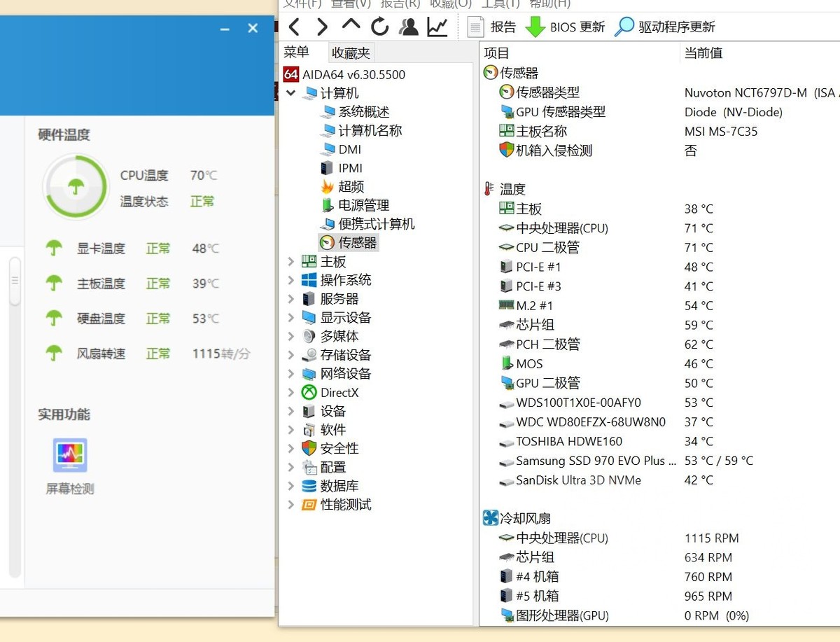
Task: Go forward with AIDA64 forward arrow
Action: (322, 27)
